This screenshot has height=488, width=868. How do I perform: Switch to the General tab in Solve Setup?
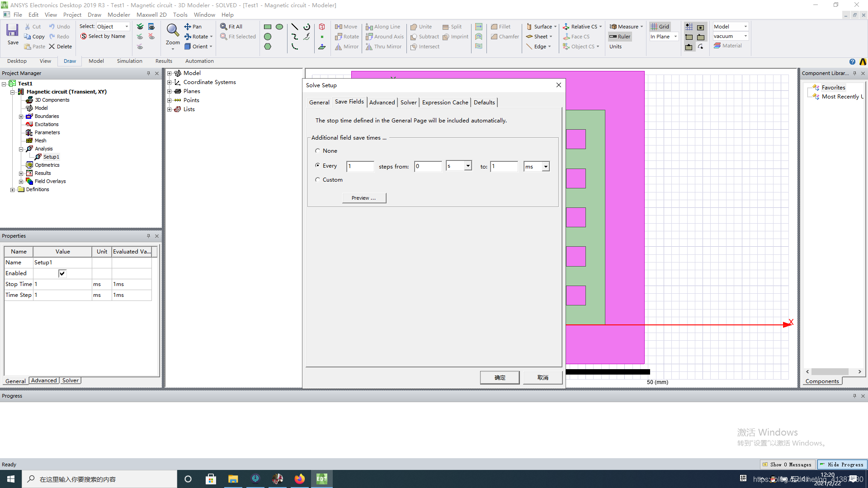(x=319, y=103)
